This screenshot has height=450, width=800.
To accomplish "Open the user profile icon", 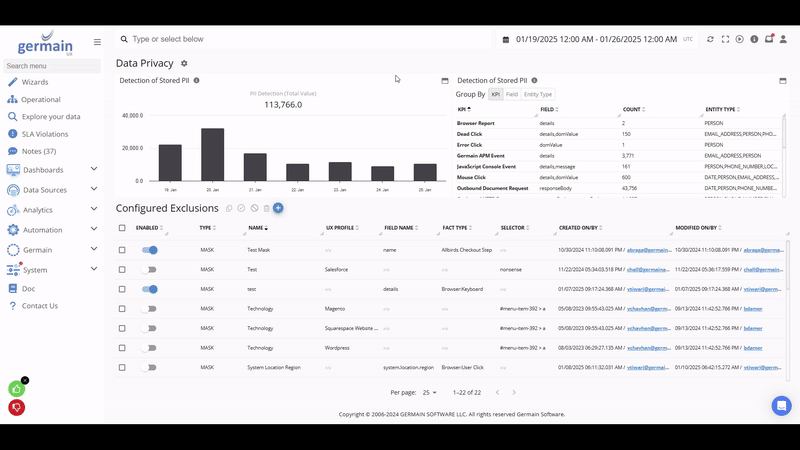I will [783, 39].
